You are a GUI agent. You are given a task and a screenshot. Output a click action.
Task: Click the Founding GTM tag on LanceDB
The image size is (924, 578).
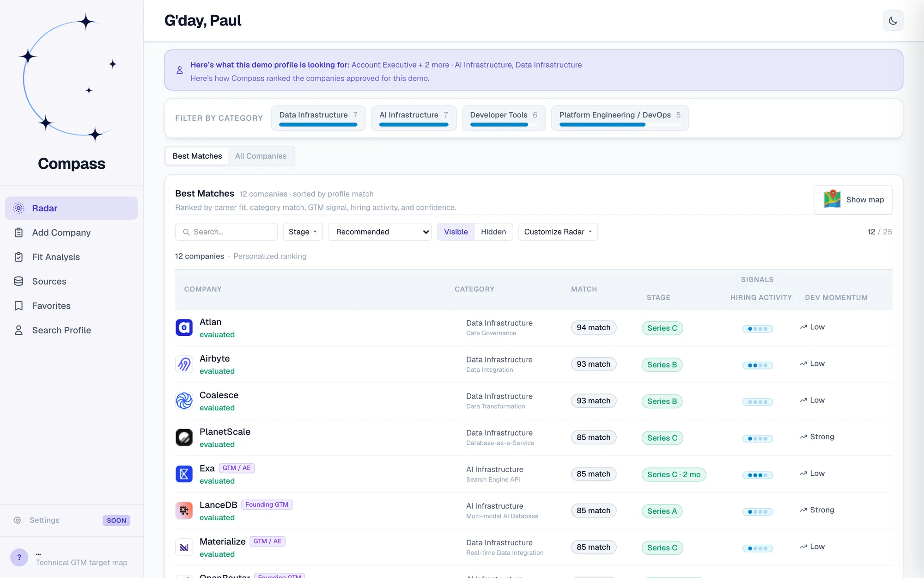pos(267,504)
